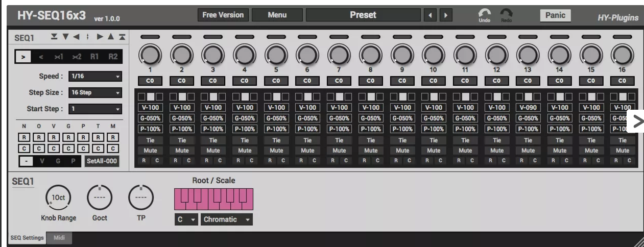
Task: Click the Panic button
Action: [x=555, y=15]
